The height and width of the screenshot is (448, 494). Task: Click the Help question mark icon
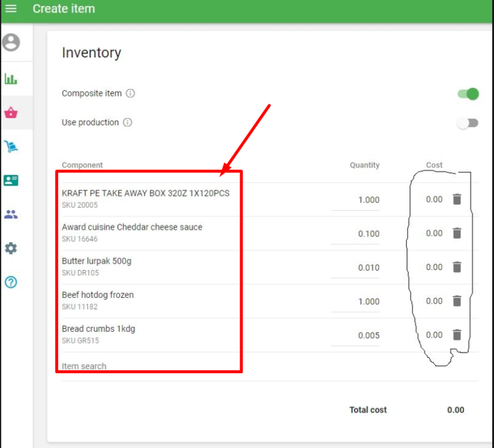point(11,282)
